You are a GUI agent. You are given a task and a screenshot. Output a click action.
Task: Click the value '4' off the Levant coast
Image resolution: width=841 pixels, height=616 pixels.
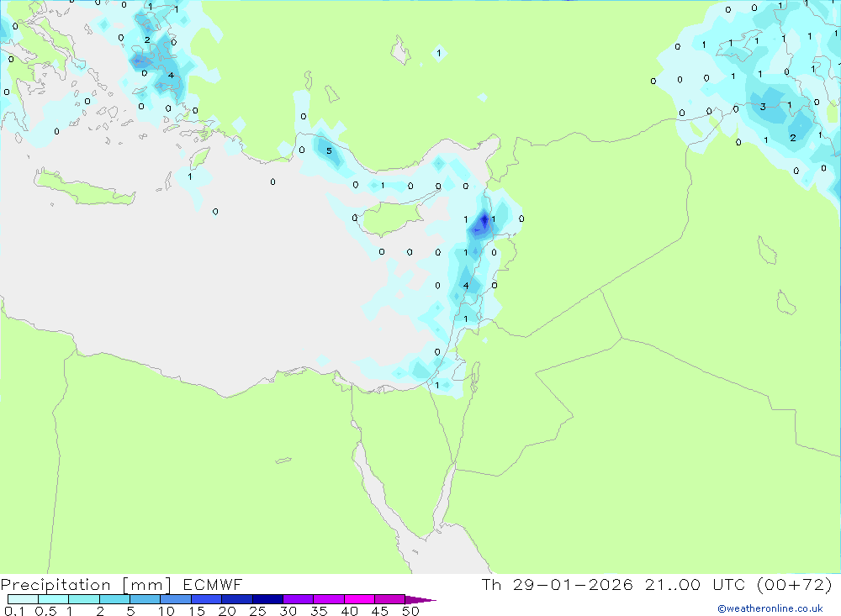tap(466, 285)
